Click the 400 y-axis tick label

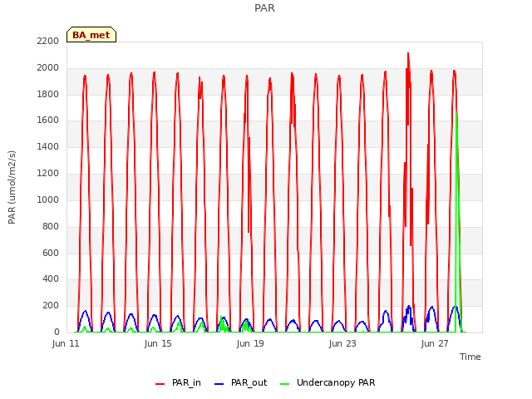click(x=51, y=279)
